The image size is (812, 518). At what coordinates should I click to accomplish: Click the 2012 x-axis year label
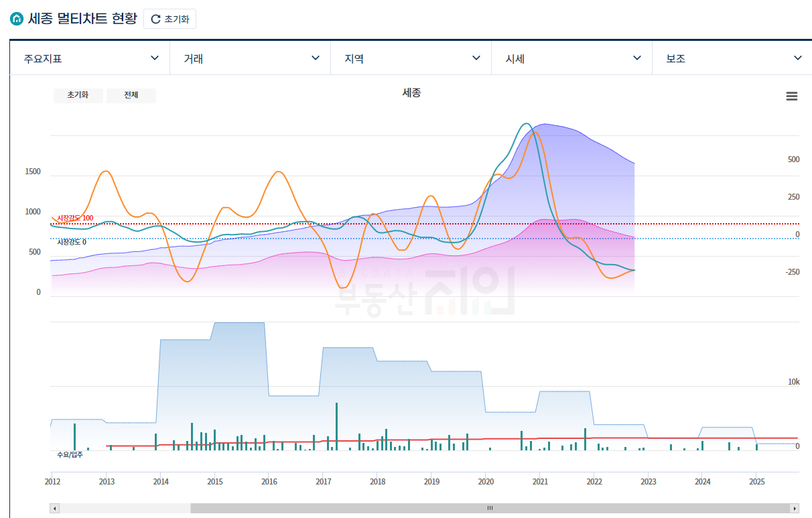[x=52, y=481]
